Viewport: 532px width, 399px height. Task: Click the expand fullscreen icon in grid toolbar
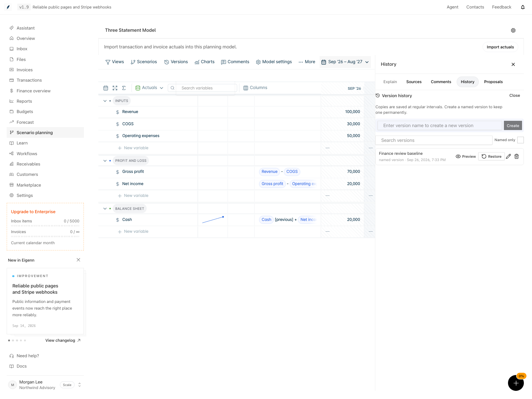click(x=115, y=88)
